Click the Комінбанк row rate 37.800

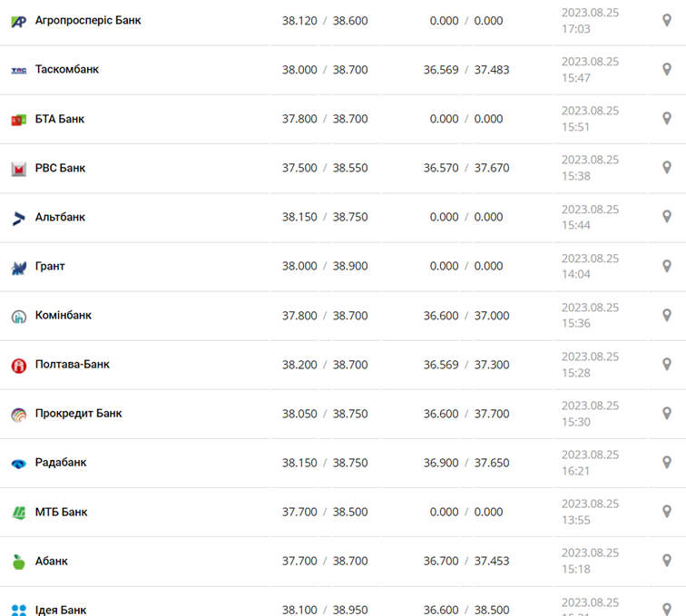coord(299,316)
